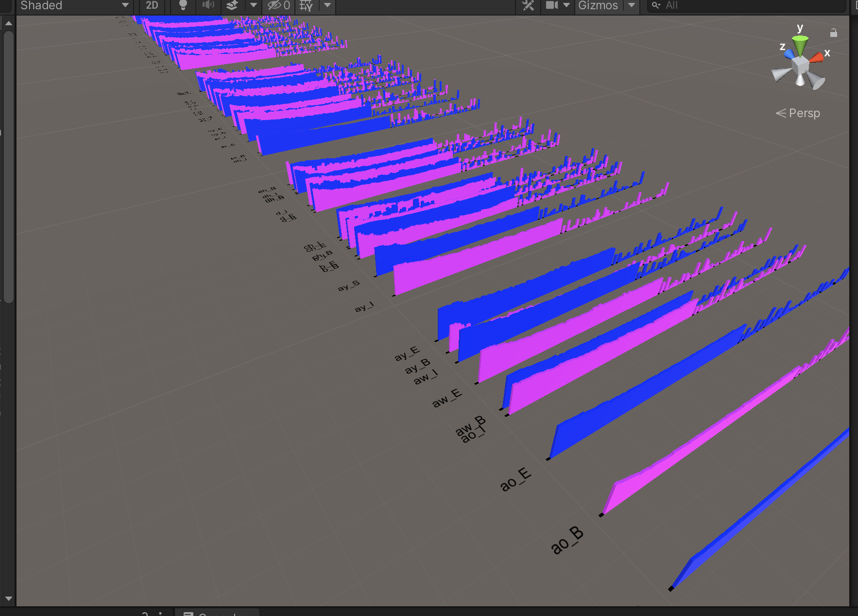858x616 pixels.
Task: Click the scrollbar up arrow on left
Action: point(8,23)
